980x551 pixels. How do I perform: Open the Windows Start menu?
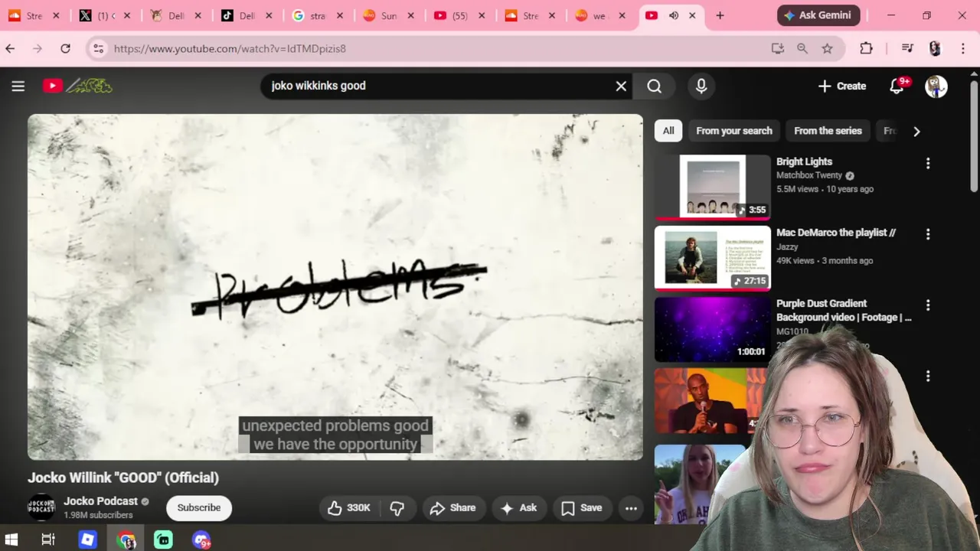11,540
